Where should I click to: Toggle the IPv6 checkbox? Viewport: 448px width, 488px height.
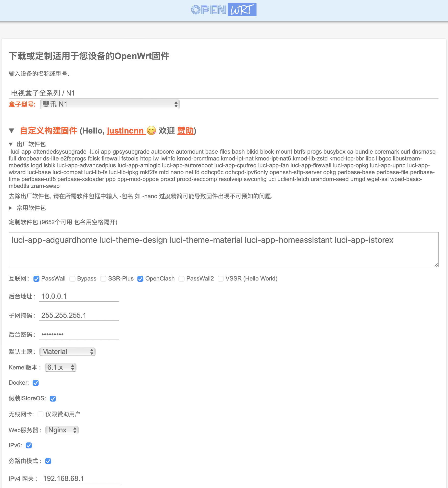pyautogui.click(x=29, y=445)
